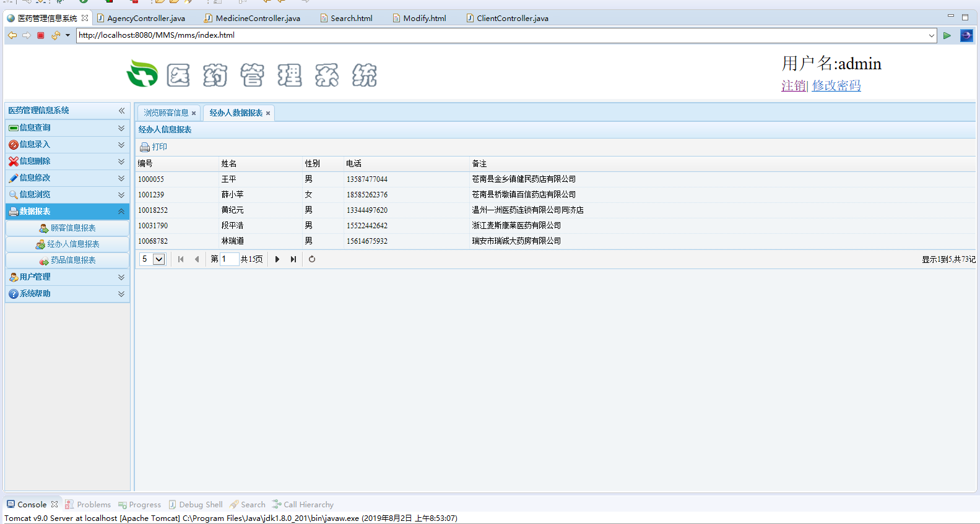Go to next page in pagination bar
Image resolution: width=980 pixels, height=524 pixels.
(277, 259)
